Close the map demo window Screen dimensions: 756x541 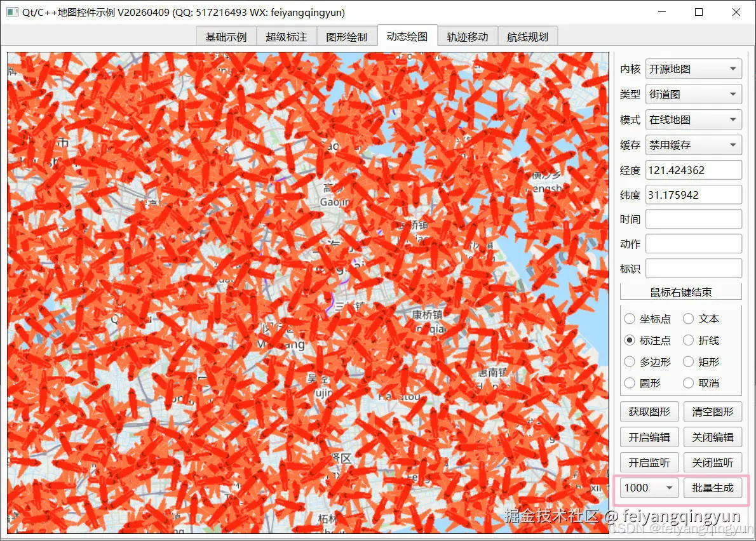(736, 12)
